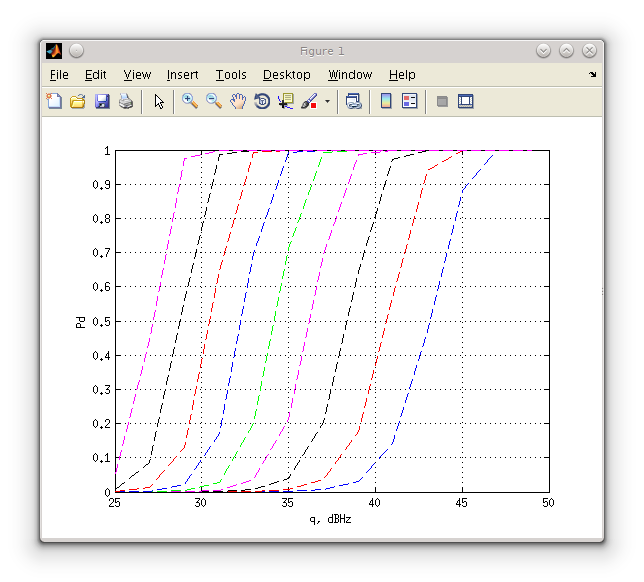Open the Tools menu
644x582 pixels.
pyautogui.click(x=231, y=75)
